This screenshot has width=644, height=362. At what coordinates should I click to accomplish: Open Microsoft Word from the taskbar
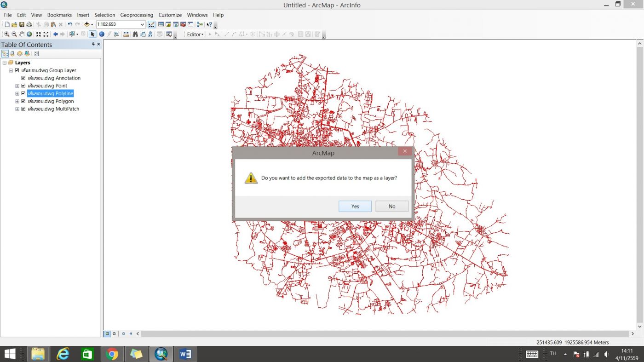[x=185, y=354]
